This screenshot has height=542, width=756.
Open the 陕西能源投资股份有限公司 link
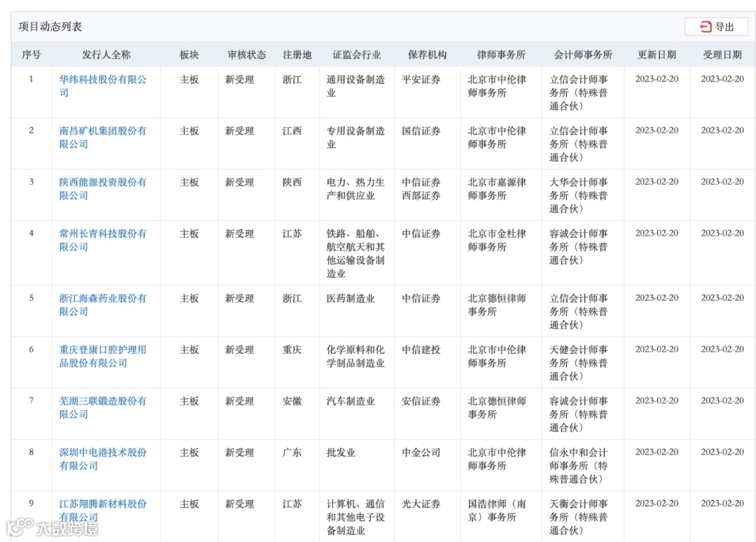(x=103, y=189)
